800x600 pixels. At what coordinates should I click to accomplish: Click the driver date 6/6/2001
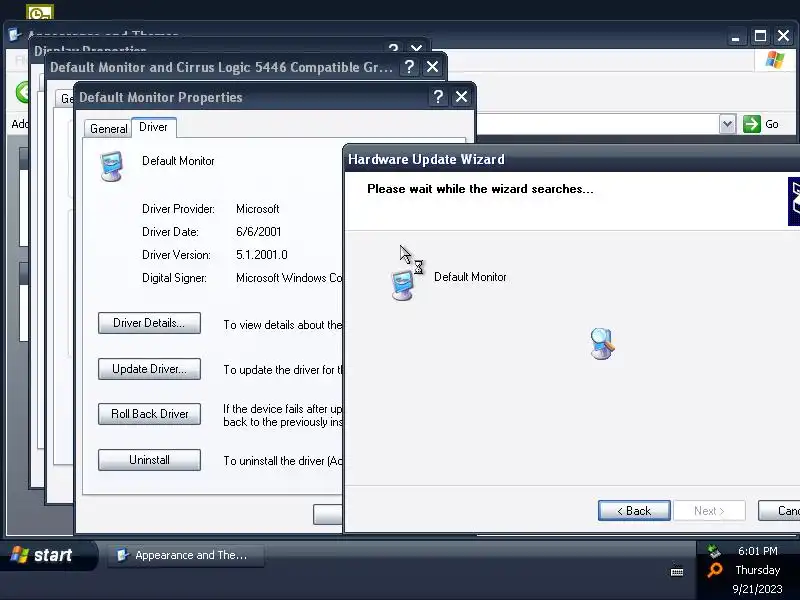pyautogui.click(x=259, y=232)
